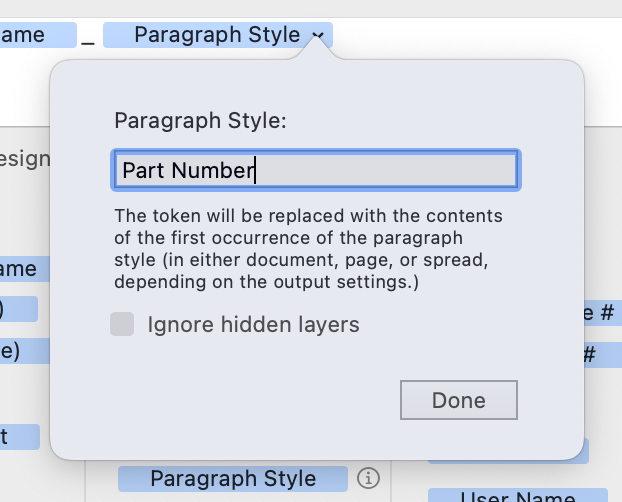Click the 'esign' section label on left

click(25, 159)
